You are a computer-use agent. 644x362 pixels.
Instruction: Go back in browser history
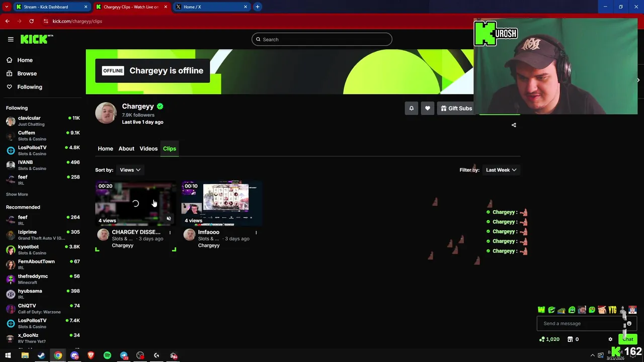pos(7,21)
